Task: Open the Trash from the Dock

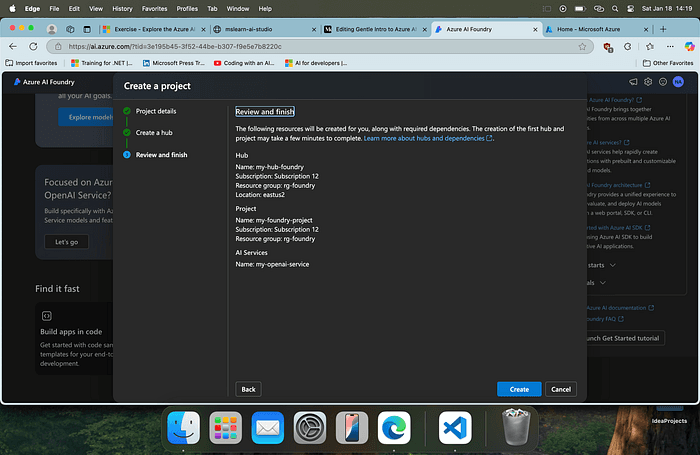Action: (516, 427)
